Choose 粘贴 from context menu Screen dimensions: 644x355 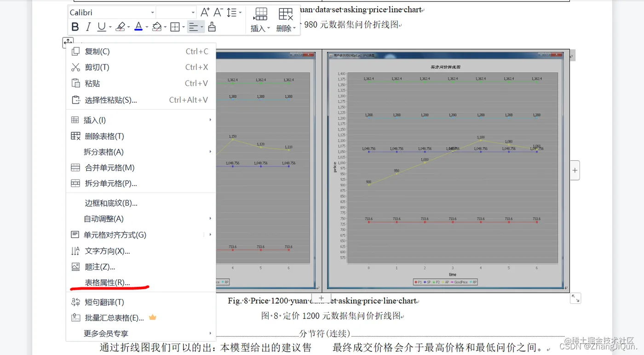pyautogui.click(x=141, y=83)
